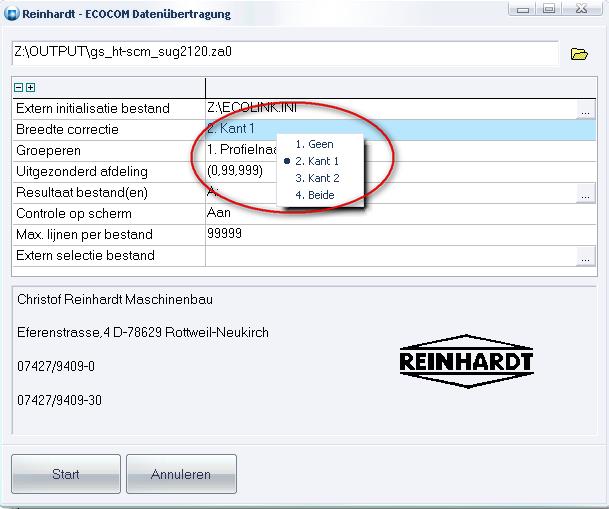This screenshot has width=609, height=509.
Task: Select the 'Uitgezonderd afdeling' row label
Action: pyautogui.click(x=82, y=172)
